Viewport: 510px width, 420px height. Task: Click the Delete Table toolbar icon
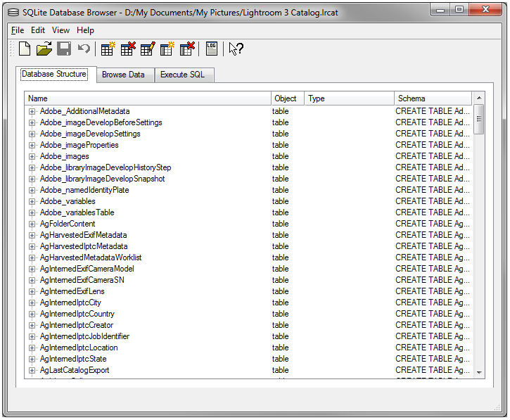point(128,49)
